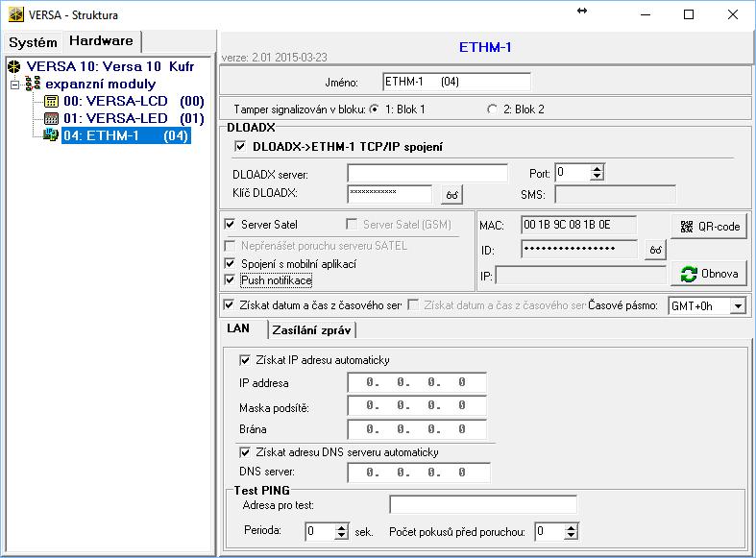Click the QR pattern icon on QR-code button
Viewport: 756px width, 558px height.
(x=687, y=227)
